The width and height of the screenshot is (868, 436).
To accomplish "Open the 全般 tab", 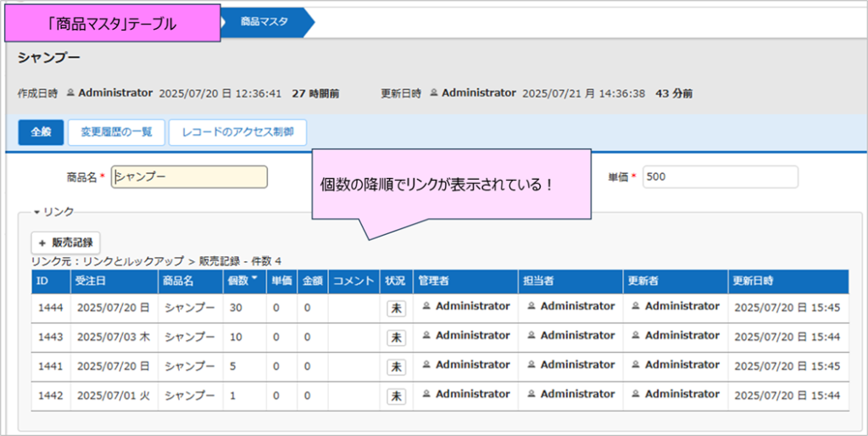I will [x=41, y=132].
